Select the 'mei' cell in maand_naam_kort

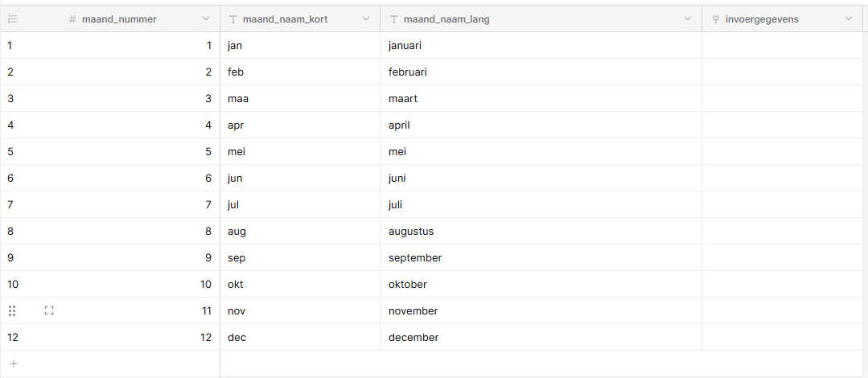click(x=300, y=152)
